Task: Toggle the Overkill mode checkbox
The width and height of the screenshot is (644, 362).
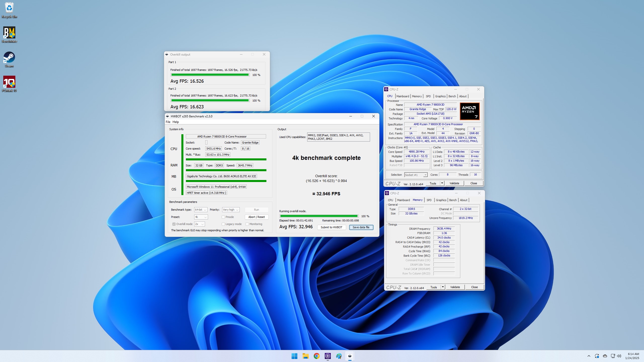Action: click(x=174, y=224)
